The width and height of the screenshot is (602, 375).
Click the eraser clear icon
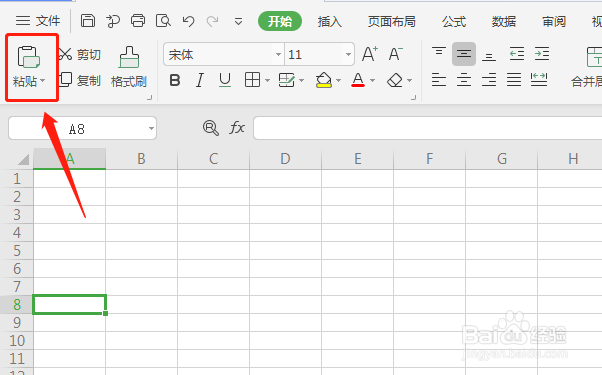(395, 81)
